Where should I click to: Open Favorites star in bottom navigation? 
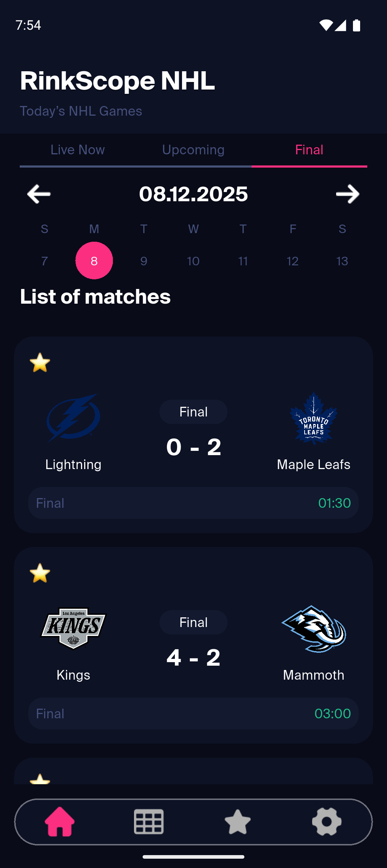click(x=238, y=821)
